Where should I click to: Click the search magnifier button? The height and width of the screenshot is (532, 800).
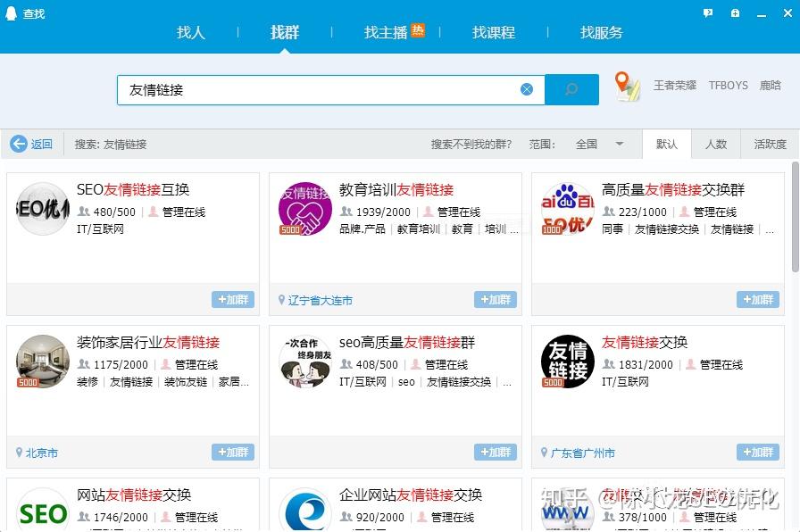pos(571,89)
